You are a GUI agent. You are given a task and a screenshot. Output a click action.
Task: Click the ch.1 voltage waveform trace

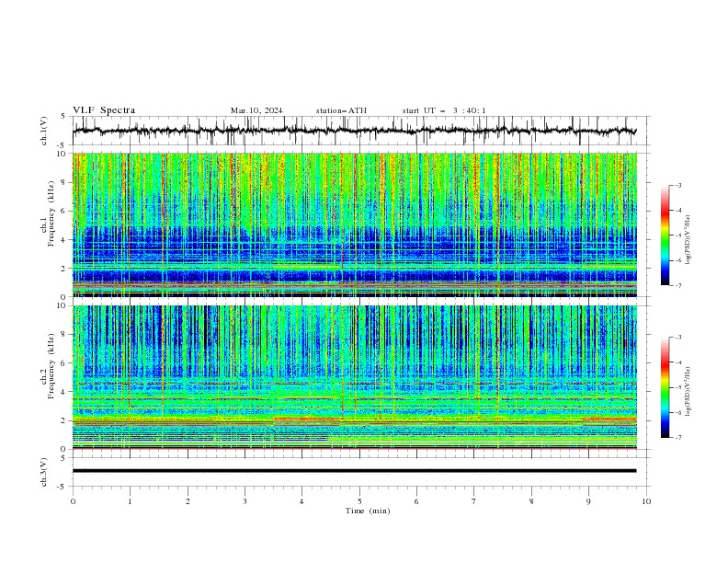point(355,131)
